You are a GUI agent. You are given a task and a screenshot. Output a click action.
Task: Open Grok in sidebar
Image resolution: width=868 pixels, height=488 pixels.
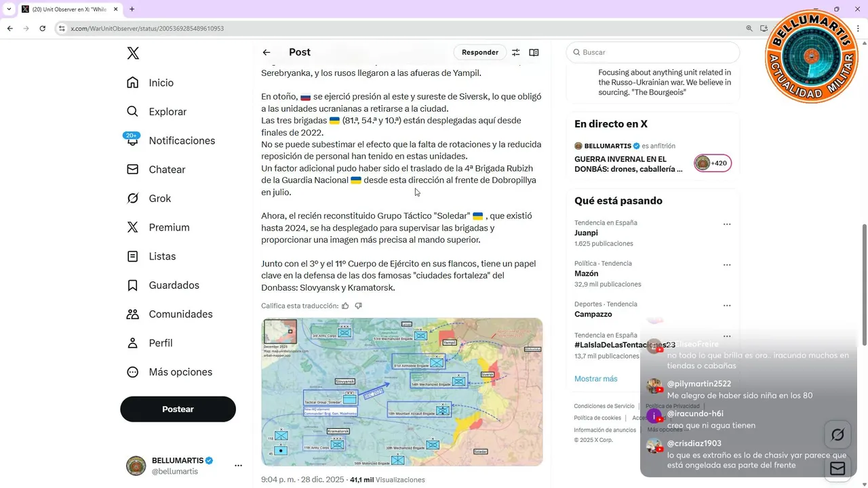click(149, 199)
